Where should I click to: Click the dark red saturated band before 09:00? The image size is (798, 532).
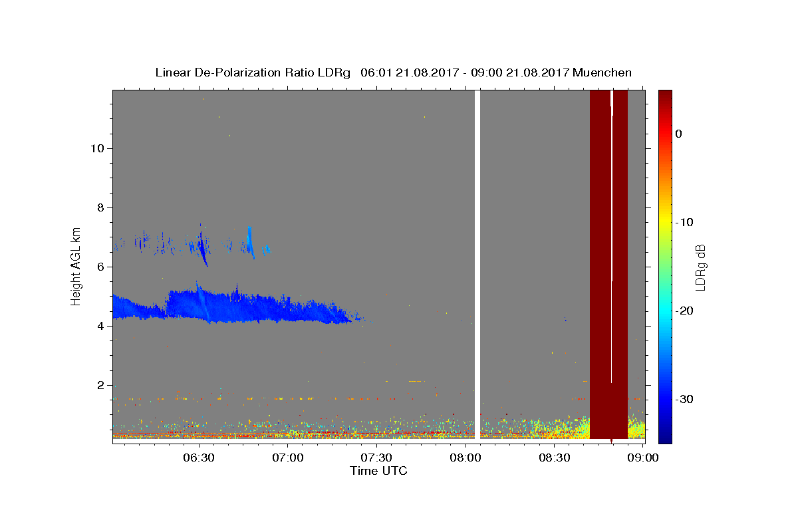tap(608, 264)
